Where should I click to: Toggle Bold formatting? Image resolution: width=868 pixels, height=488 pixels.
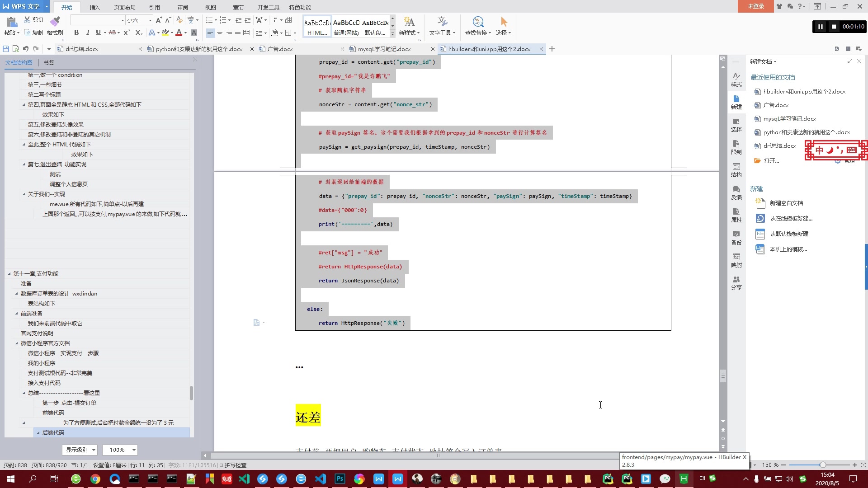[x=76, y=33]
